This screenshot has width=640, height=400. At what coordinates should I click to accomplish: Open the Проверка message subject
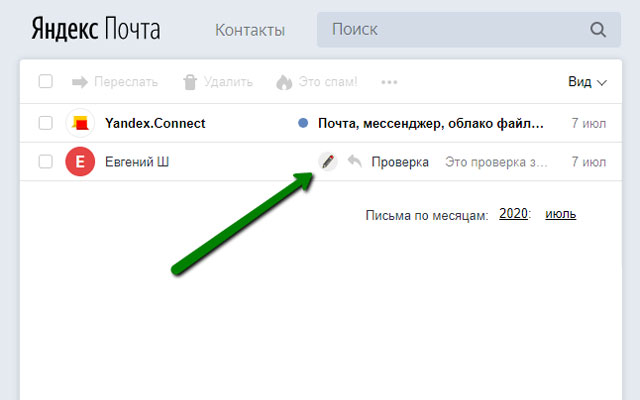pyautogui.click(x=400, y=162)
